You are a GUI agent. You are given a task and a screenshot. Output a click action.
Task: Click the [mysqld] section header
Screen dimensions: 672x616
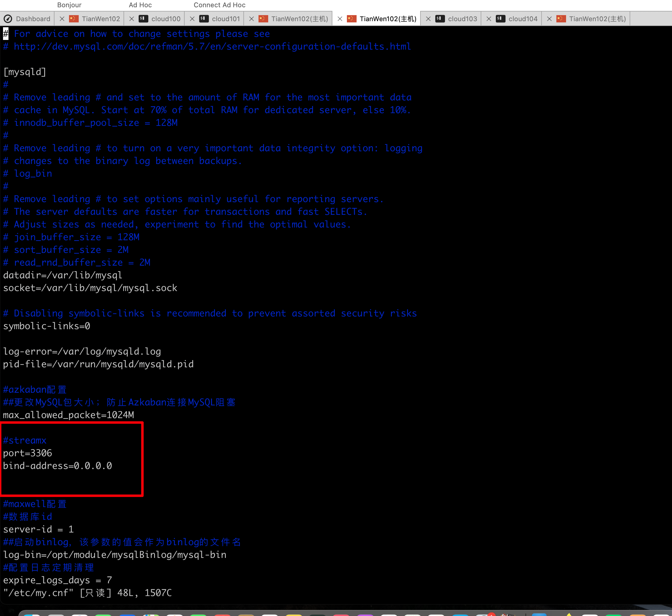click(25, 72)
